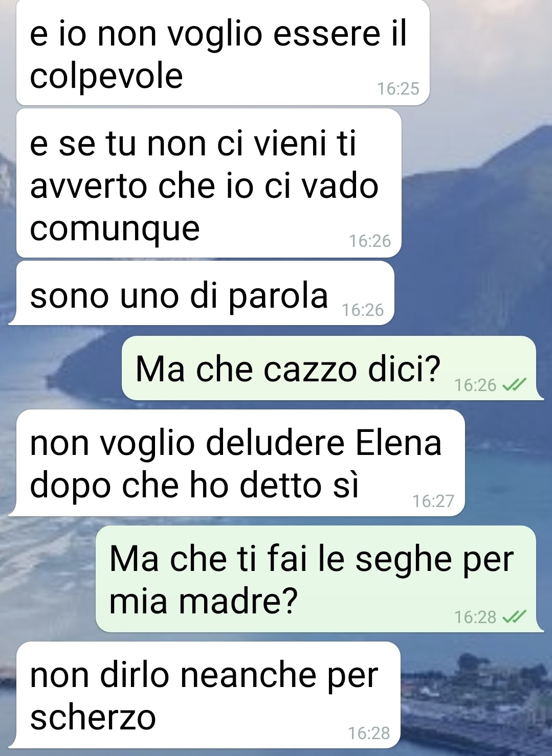The width and height of the screenshot is (552, 756).
Task: Select the bubble "non dirlo neanche per scherzo"
Action: [x=207, y=695]
